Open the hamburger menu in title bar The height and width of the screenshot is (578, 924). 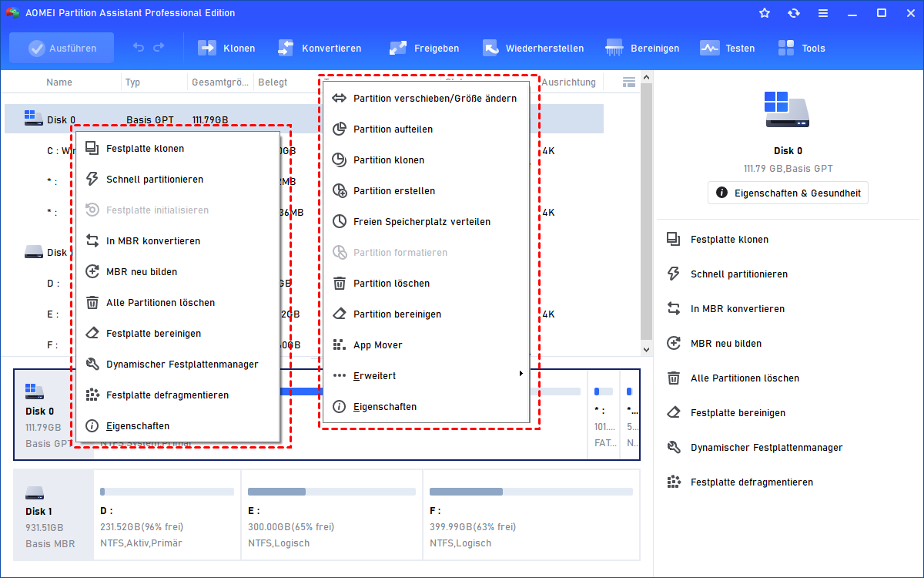coord(823,13)
